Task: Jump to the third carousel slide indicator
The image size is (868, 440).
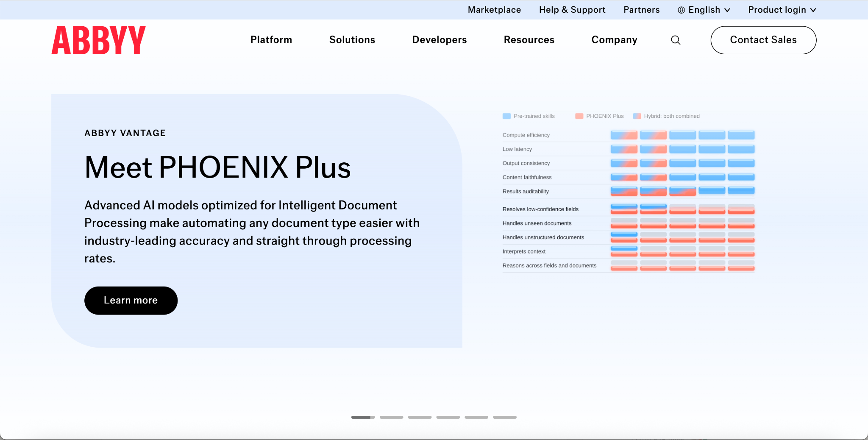Action: (420, 417)
